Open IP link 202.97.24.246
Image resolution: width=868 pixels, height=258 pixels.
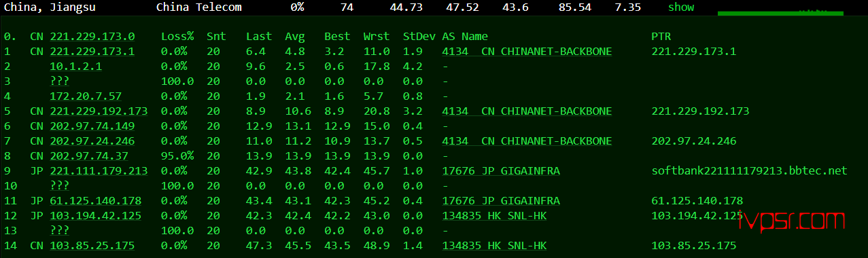(x=92, y=141)
